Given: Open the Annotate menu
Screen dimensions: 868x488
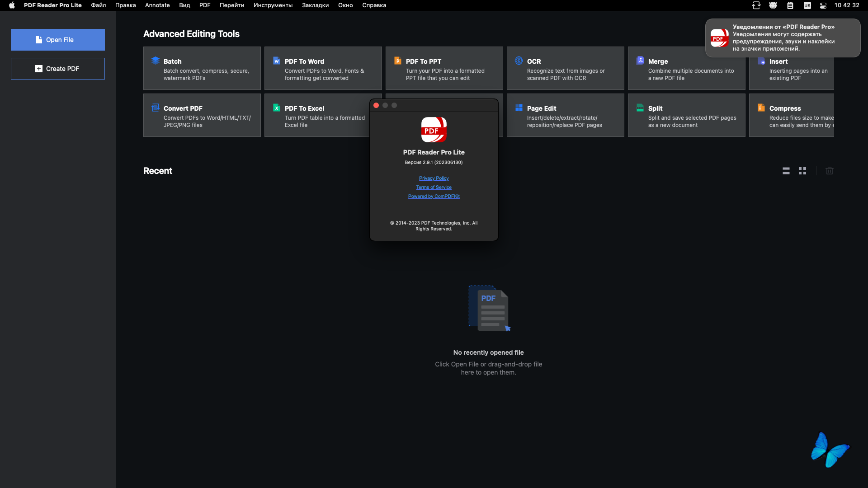Looking at the screenshot, I should tap(157, 5).
